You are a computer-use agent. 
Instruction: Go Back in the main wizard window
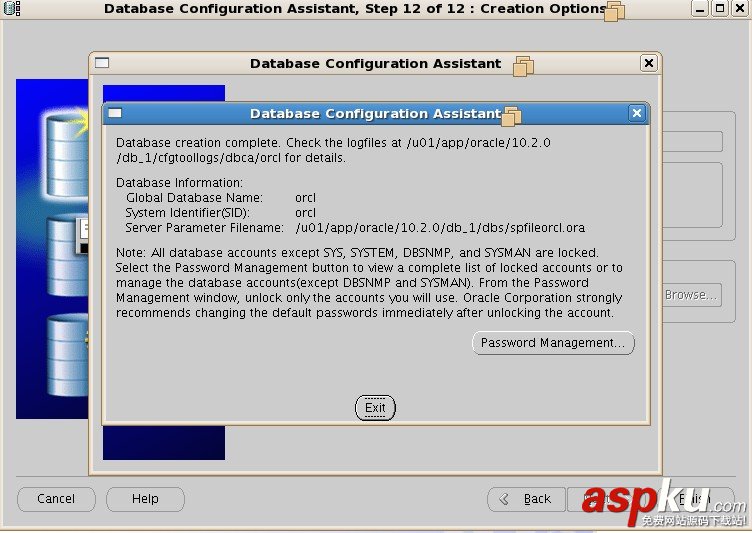[x=527, y=499]
